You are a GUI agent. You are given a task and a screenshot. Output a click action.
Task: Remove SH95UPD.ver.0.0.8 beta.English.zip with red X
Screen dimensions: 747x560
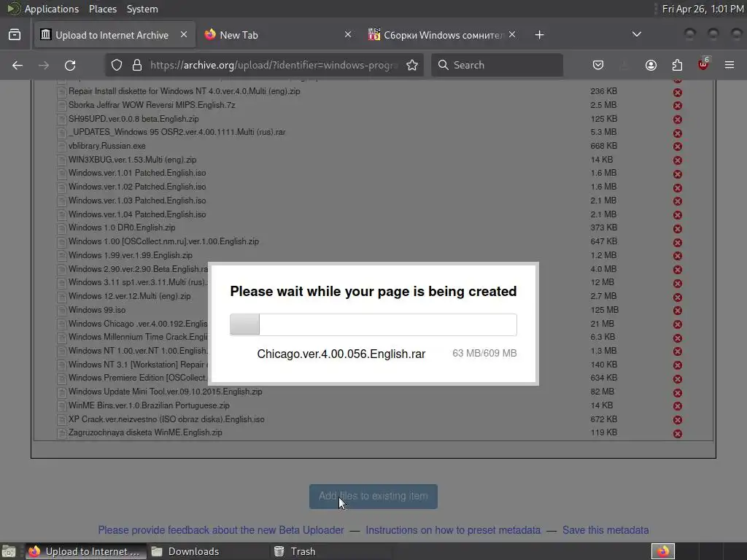pyautogui.click(x=678, y=120)
